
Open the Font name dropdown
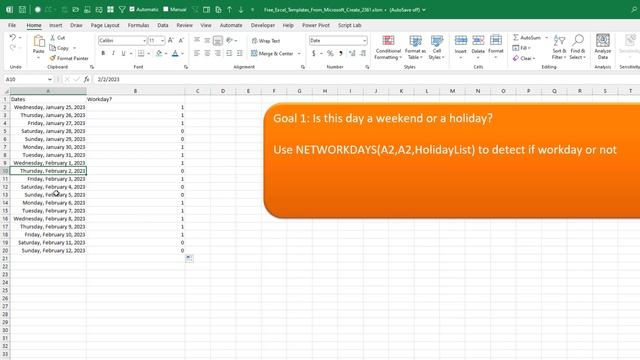(144, 41)
